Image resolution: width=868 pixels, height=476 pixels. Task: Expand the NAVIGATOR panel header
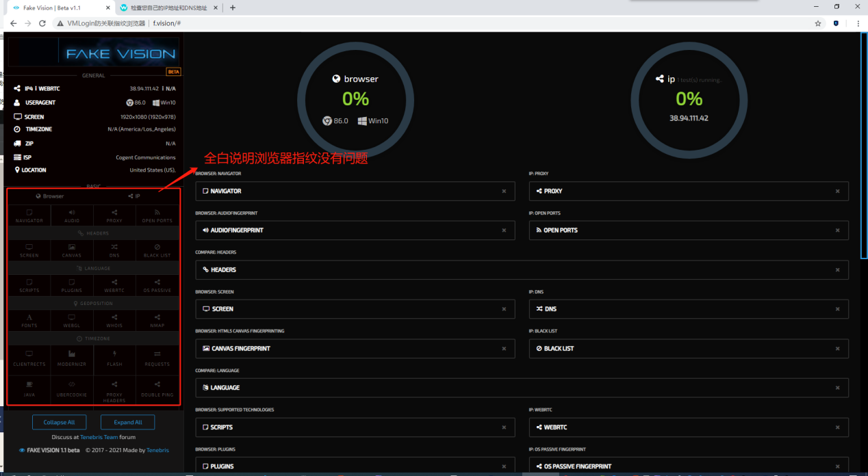(x=355, y=191)
